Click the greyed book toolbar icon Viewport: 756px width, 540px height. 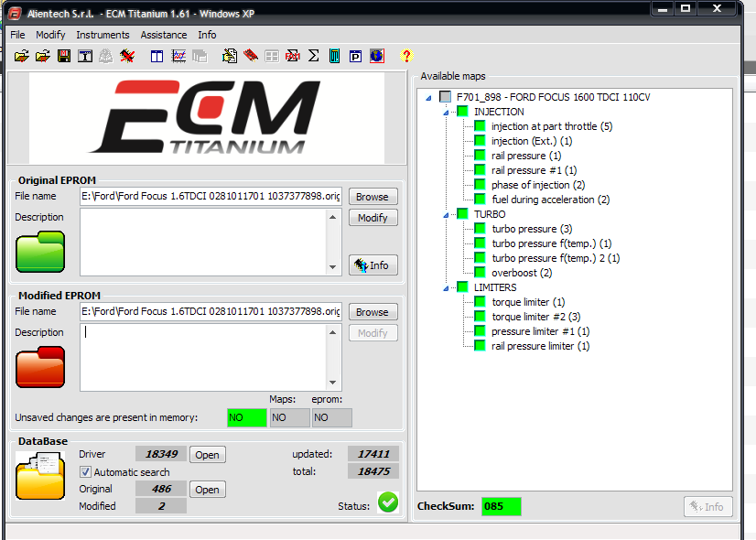tap(106, 57)
